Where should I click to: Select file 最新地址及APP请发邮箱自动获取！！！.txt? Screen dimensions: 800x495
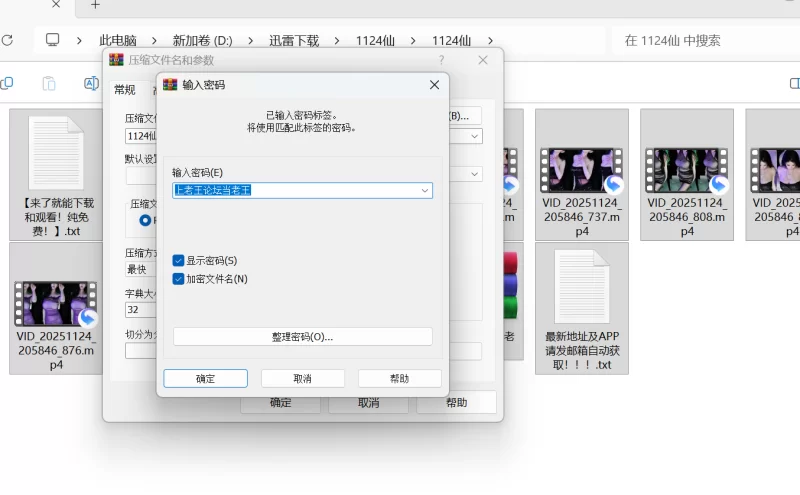tap(582, 309)
